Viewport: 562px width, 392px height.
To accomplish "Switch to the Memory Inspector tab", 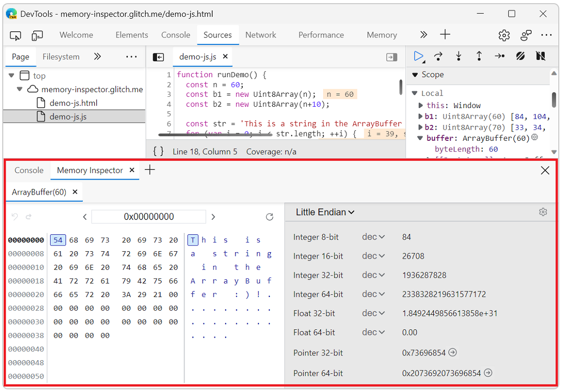I will tap(89, 170).
